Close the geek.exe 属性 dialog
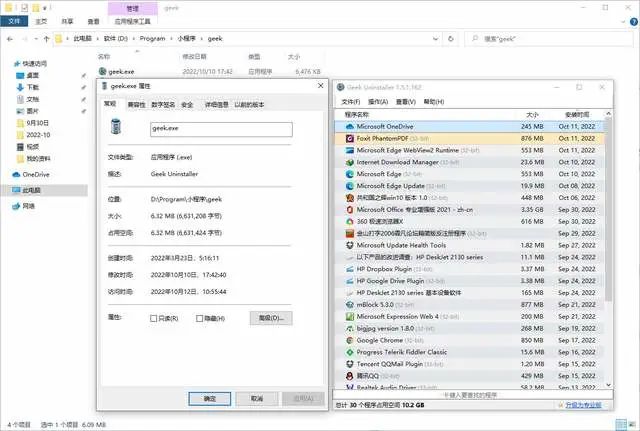This screenshot has height=431, width=640. 320,86
